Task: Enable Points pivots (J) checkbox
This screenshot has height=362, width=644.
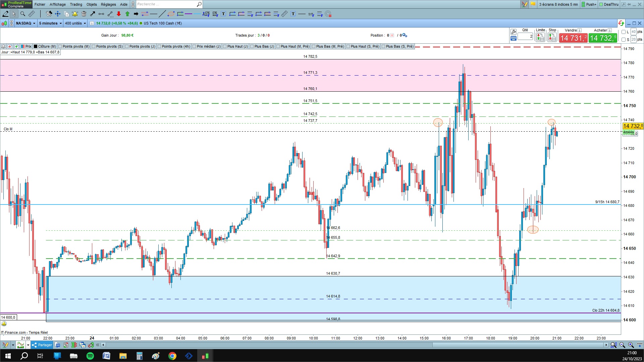Action: pos(127,46)
